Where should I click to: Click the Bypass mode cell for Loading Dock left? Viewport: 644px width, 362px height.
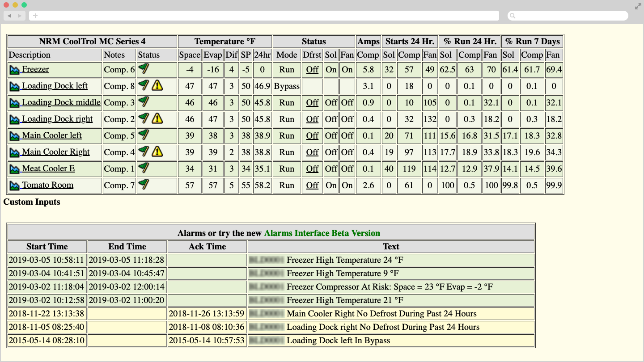(287, 86)
